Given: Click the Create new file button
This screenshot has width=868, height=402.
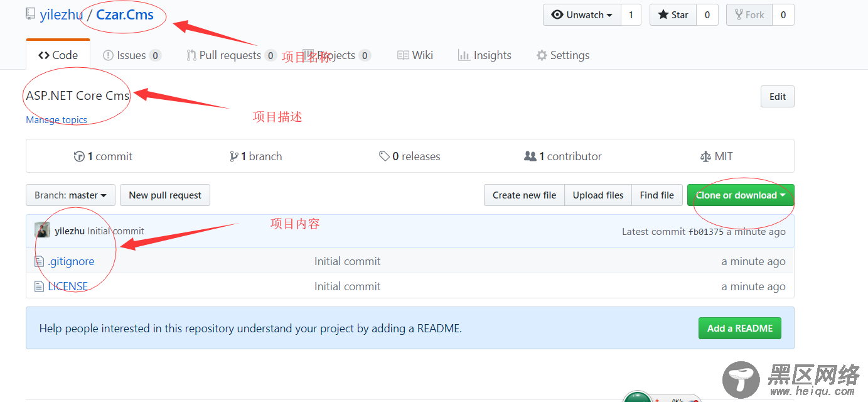Looking at the screenshot, I should [x=525, y=195].
